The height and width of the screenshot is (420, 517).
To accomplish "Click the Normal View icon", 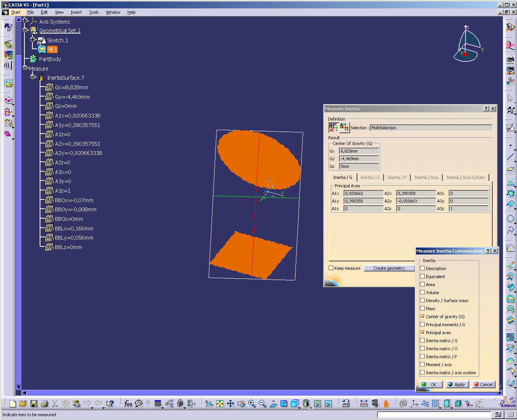I will click(273, 404).
